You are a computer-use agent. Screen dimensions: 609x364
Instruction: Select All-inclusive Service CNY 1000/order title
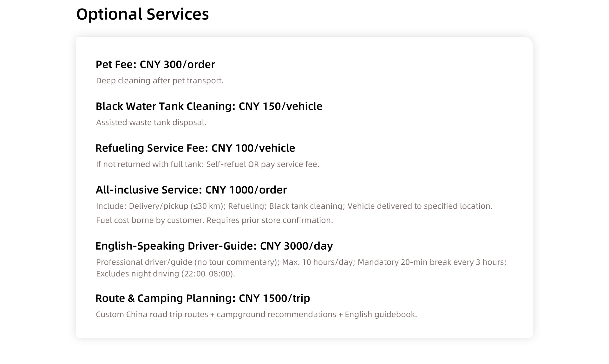tap(191, 190)
